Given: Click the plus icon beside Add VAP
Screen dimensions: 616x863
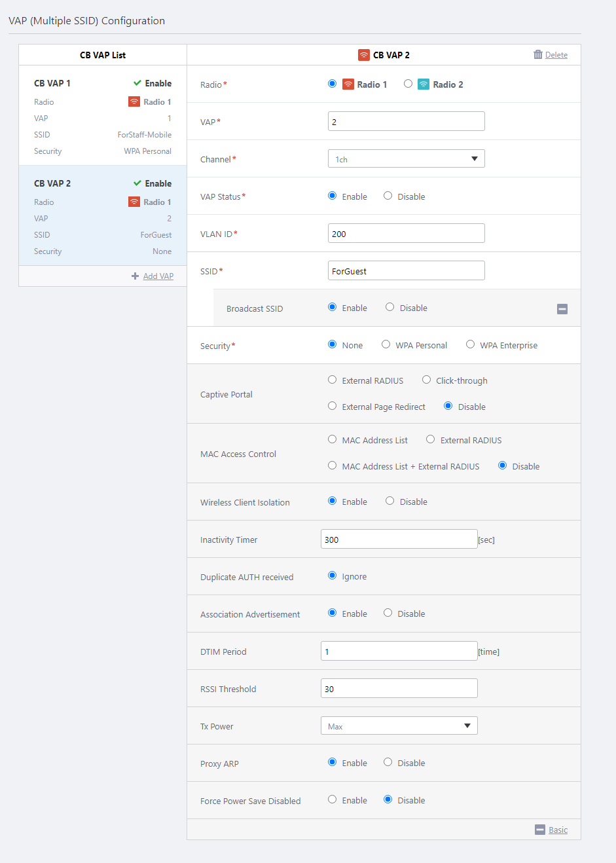Looking at the screenshot, I should [135, 276].
